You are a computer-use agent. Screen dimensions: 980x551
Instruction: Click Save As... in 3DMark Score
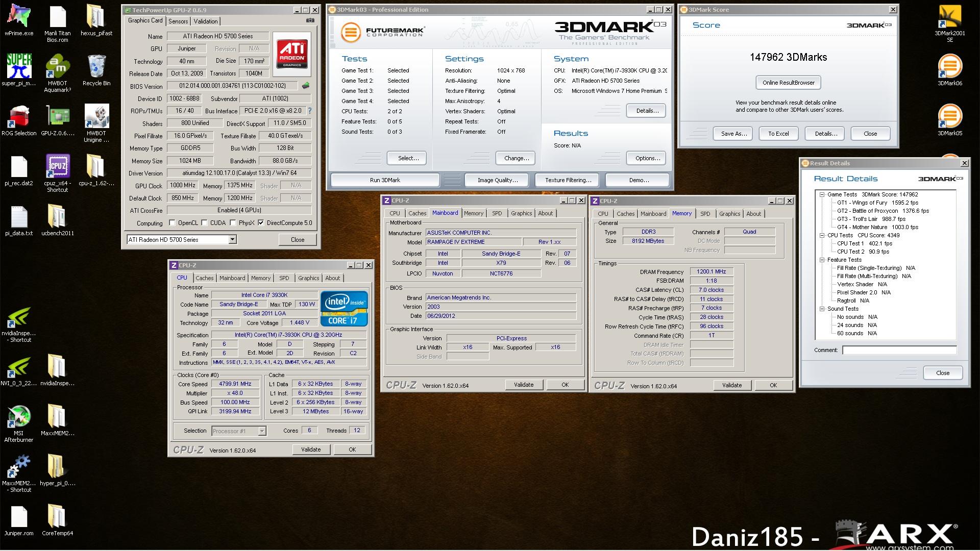(733, 134)
